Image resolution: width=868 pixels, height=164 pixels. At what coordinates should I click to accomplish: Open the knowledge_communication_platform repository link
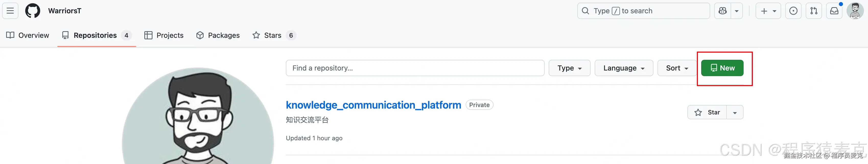(x=373, y=105)
